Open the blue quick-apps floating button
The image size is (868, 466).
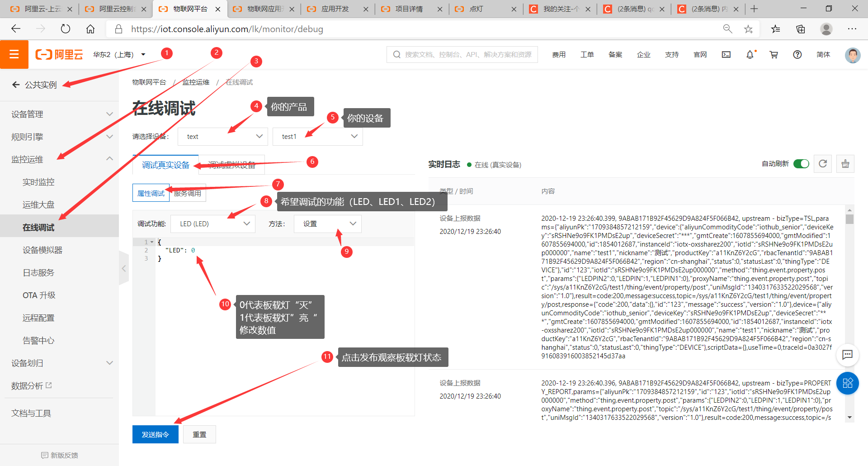847,383
